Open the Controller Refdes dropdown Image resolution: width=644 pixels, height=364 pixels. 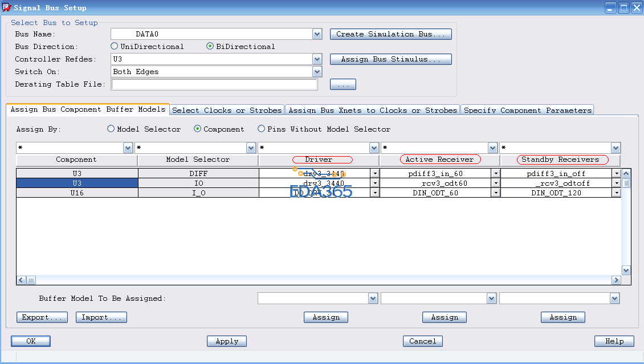(x=317, y=59)
